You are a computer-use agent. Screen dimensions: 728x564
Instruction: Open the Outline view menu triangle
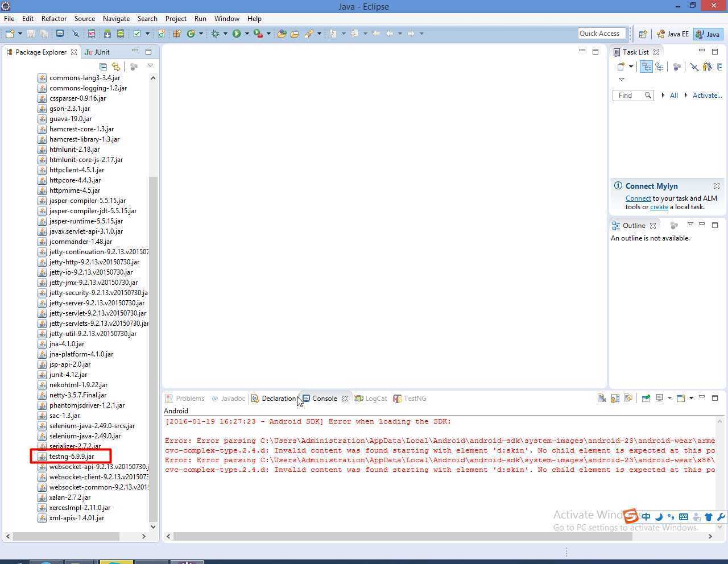coord(690,225)
